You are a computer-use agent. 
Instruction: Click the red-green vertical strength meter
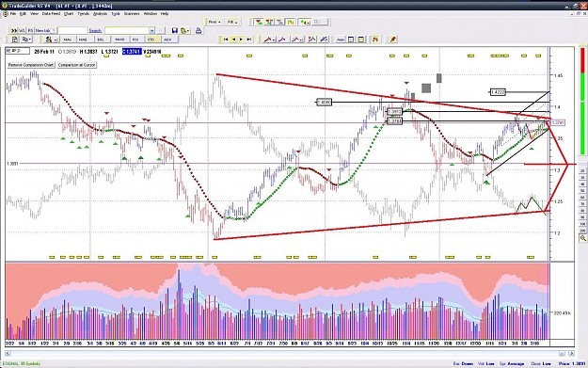click(x=582, y=102)
